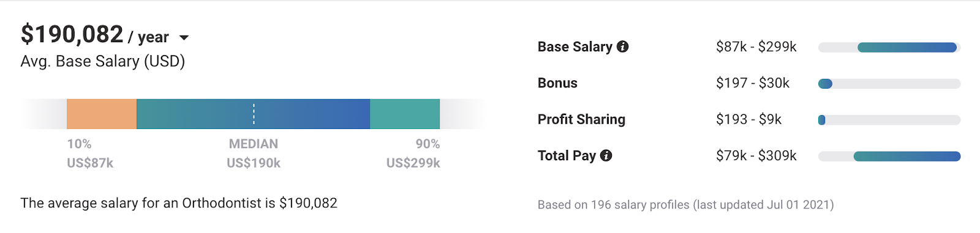980x233 pixels.
Task: Select the Base Salary label
Action: 575,47
